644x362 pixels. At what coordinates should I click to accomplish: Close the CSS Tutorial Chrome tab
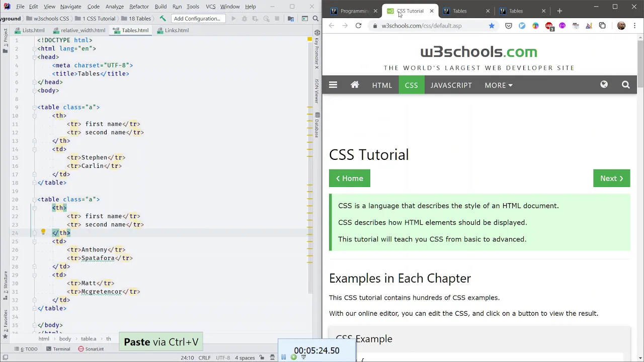[431, 11]
